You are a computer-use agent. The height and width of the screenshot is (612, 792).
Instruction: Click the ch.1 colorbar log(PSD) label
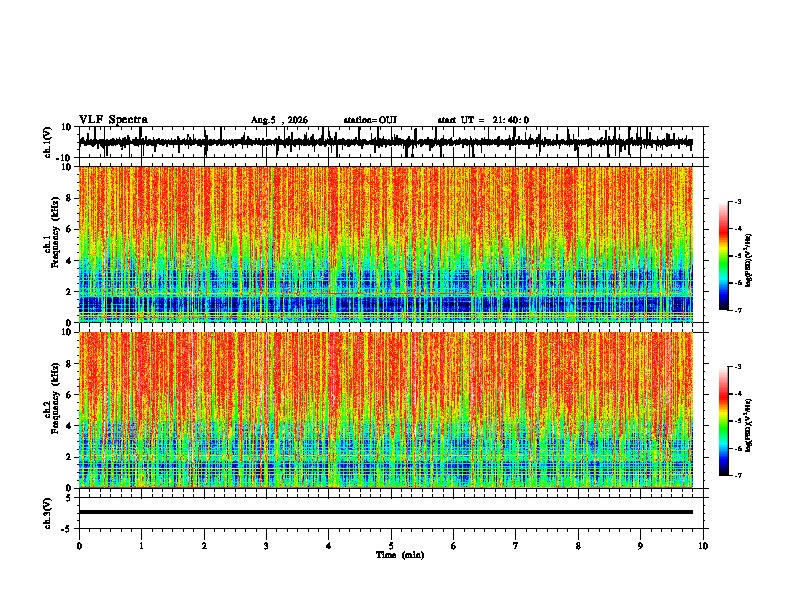[749, 261]
